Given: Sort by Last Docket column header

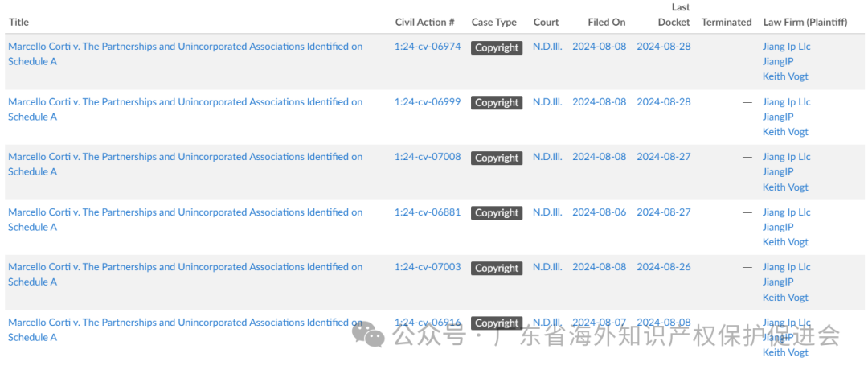Looking at the screenshot, I should (x=674, y=15).
